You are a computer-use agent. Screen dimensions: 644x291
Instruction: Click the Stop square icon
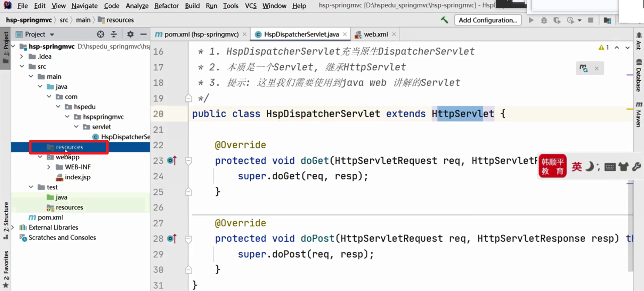[x=591, y=20]
